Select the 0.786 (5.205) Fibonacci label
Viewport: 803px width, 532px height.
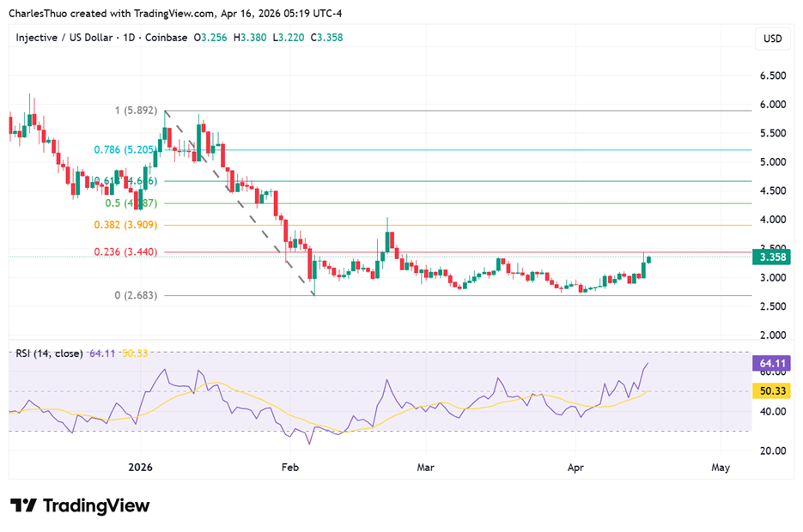coord(125,149)
